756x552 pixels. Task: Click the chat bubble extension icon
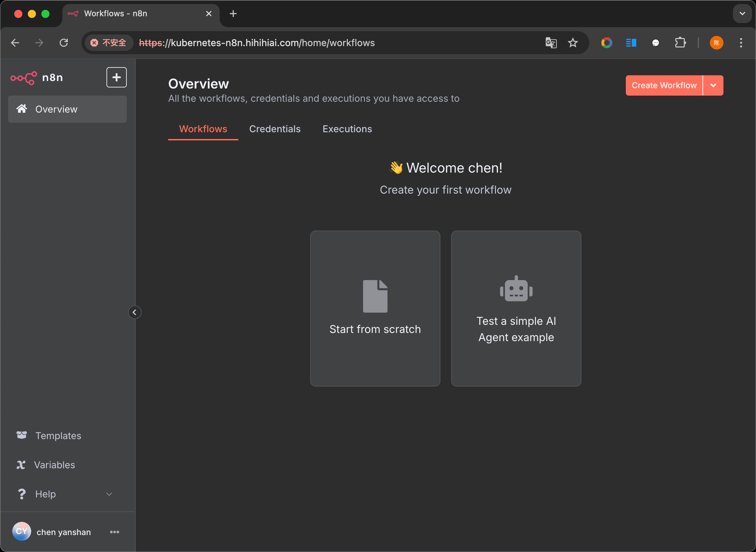coord(656,43)
